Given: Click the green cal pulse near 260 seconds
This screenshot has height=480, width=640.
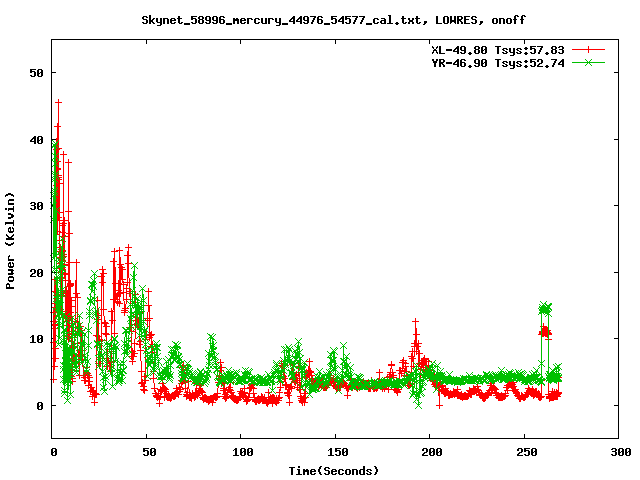Looking at the screenshot, I should click(545, 309).
